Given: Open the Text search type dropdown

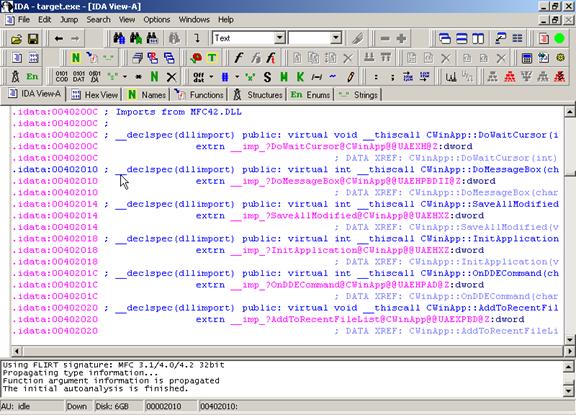Looking at the screenshot, I should point(280,38).
